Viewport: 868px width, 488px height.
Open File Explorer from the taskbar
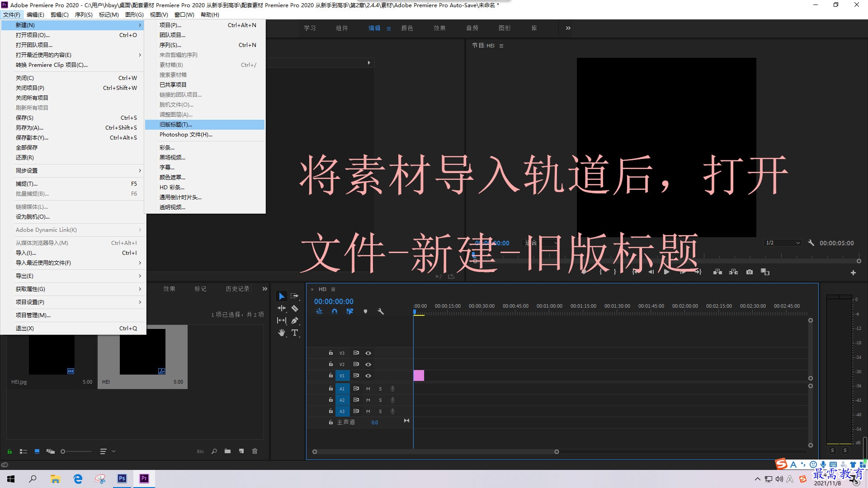coord(55,479)
